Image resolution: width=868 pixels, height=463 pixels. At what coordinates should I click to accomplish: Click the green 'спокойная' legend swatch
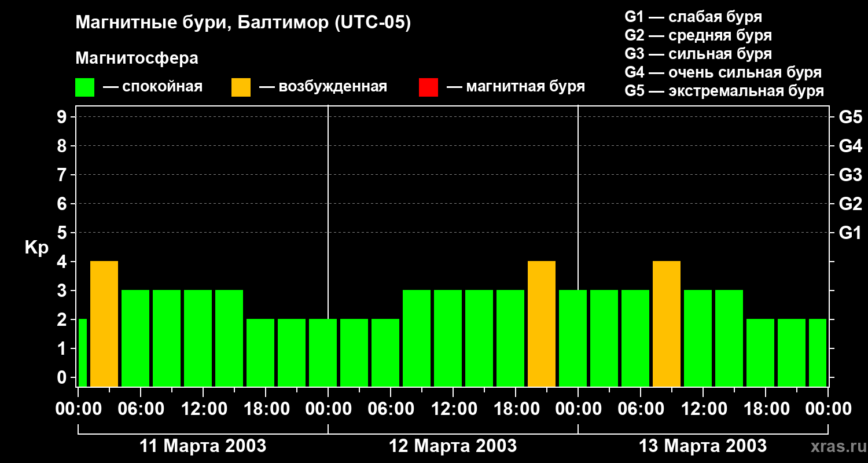pyautogui.click(x=84, y=87)
